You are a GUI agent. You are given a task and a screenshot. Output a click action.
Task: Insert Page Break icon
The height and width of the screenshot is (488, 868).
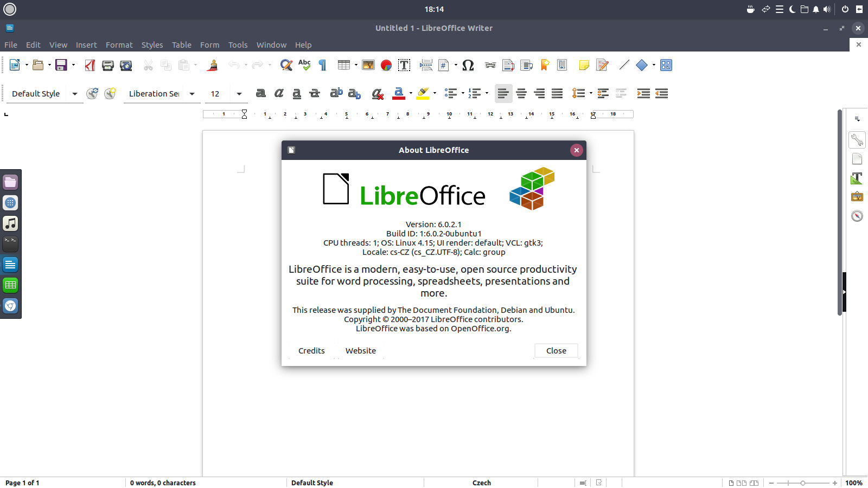point(426,66)
